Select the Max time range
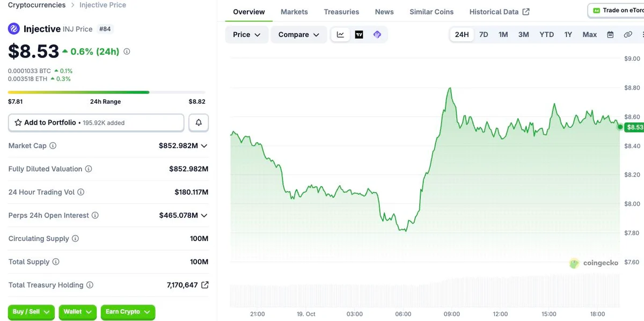The height and width of the screenshot is (321, 644). [590, 34]
